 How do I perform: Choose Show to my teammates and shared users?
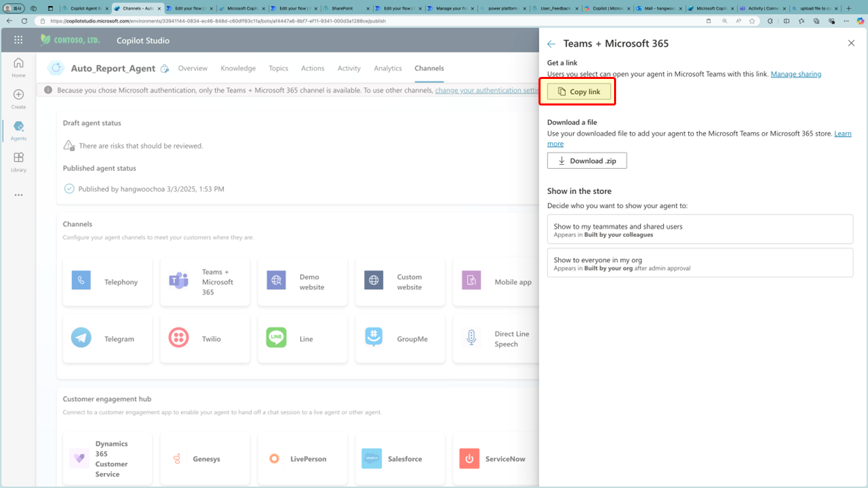tap(700, 229)
